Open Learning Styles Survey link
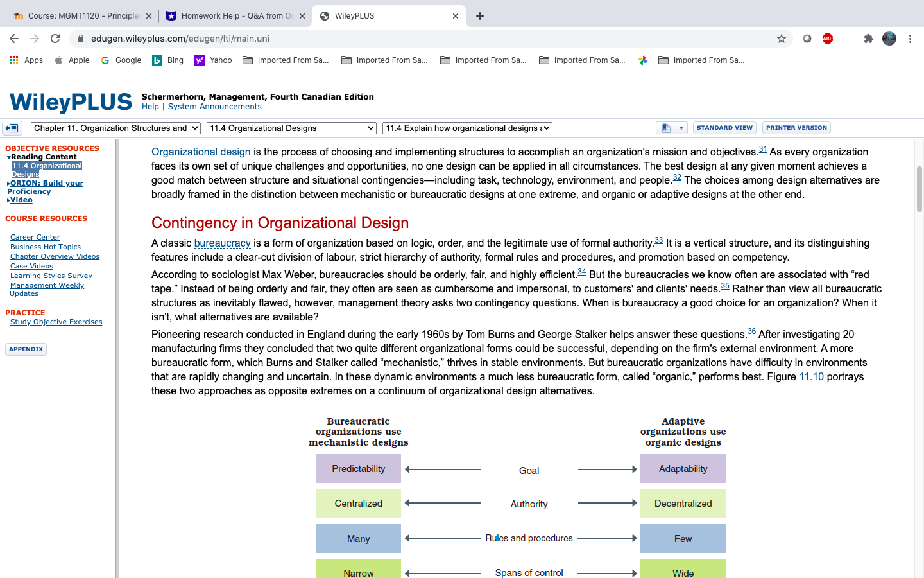The width and height of the screenshot is (924, 578). tap(51, 276)
